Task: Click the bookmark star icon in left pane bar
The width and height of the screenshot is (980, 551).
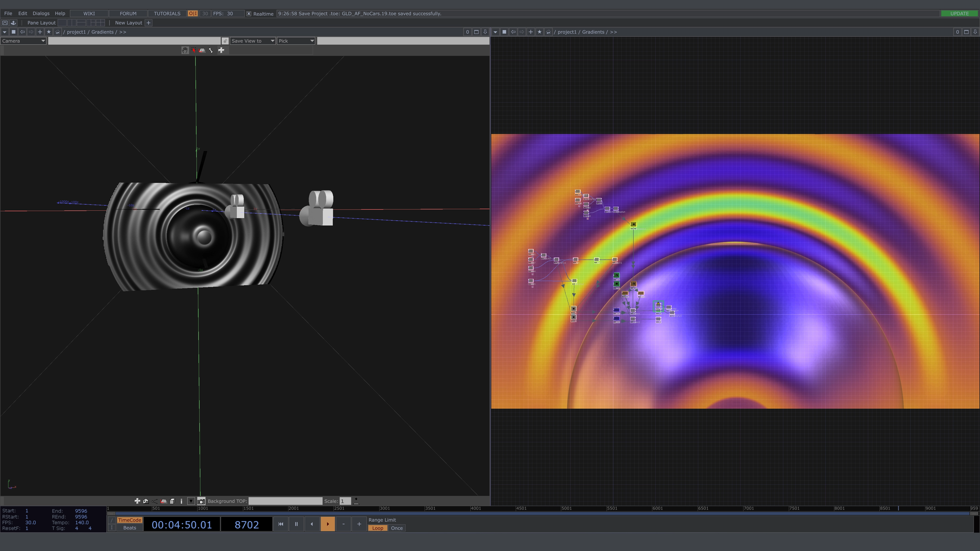Action: point(49,32)
